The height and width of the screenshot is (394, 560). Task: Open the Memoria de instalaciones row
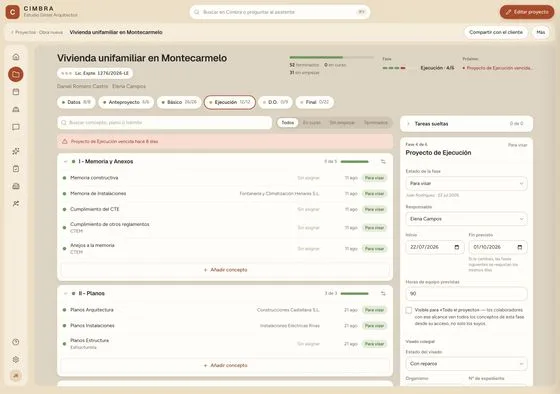pyautogui.click(x=225, y=194)
